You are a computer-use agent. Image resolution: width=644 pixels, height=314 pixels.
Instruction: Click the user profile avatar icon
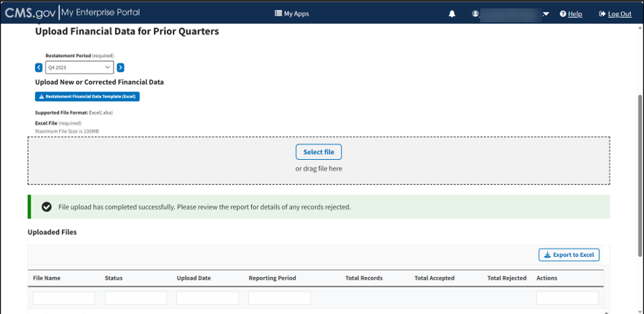pyautogui.click(x=475, y=14)
